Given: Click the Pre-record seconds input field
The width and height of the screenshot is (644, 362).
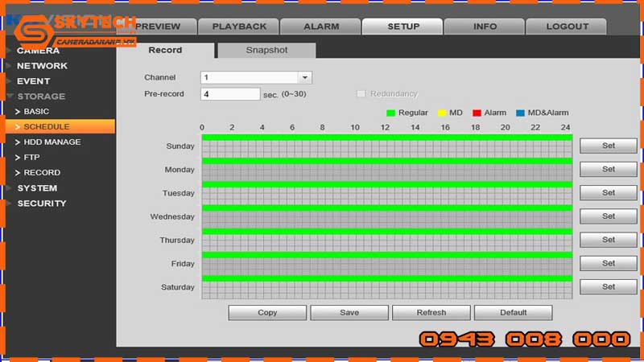Looking at the screenshot, I should (x=229, y=94).
